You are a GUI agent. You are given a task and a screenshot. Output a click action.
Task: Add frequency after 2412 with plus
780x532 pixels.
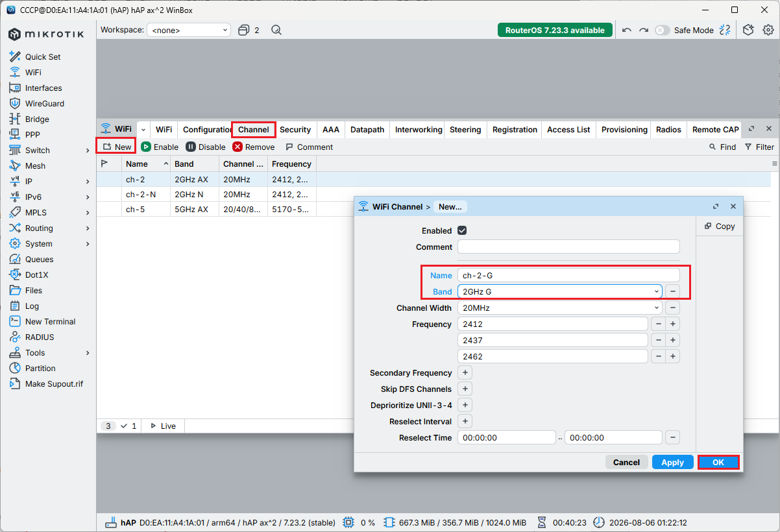coord(673,324)
